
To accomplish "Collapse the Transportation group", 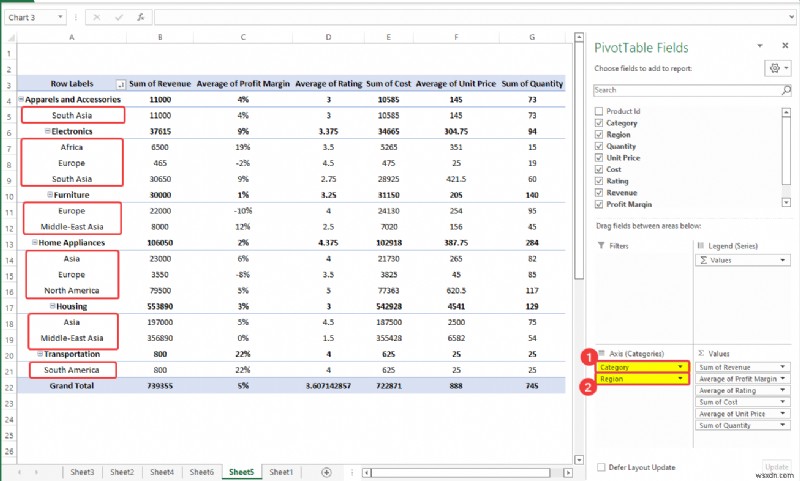I will pyautogui.click(x=40, y=353).
